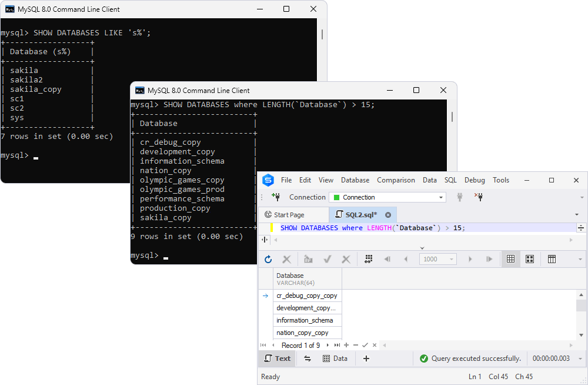Click results grid vertical scrollbar down arrow
The height and width of the screenshot is (385, 588).
[582, 335]
